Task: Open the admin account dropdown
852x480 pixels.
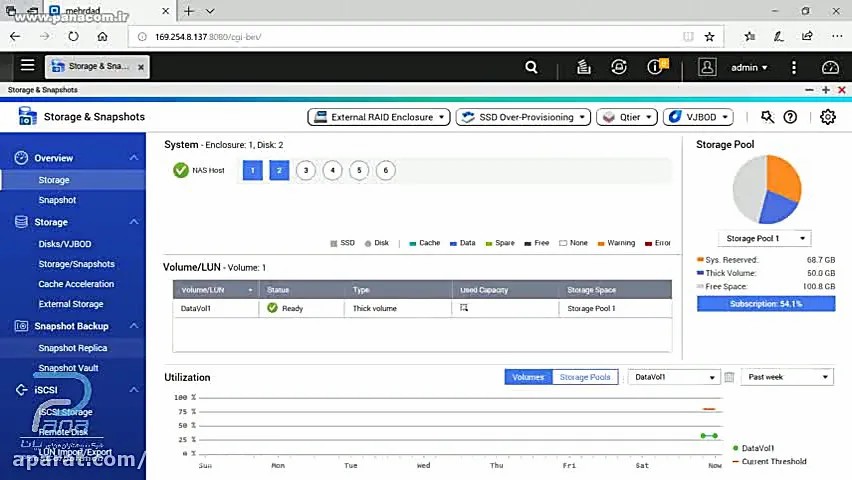Action: [749, 67]
